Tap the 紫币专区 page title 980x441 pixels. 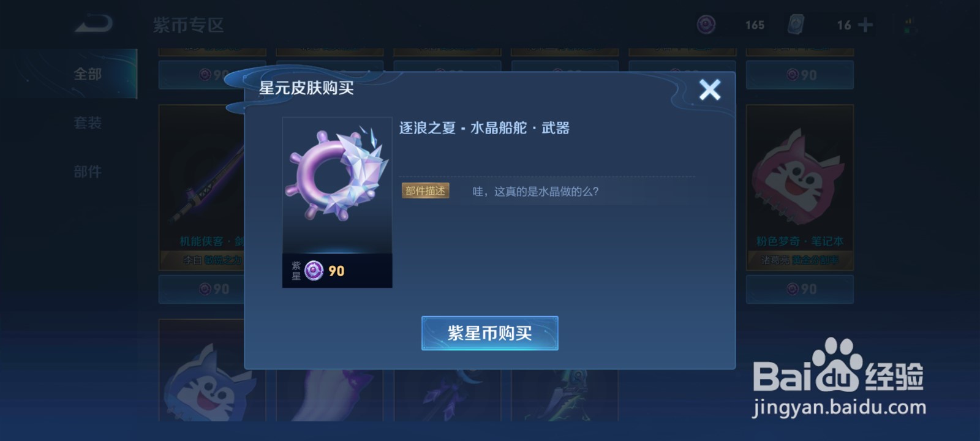pos(188,25)
